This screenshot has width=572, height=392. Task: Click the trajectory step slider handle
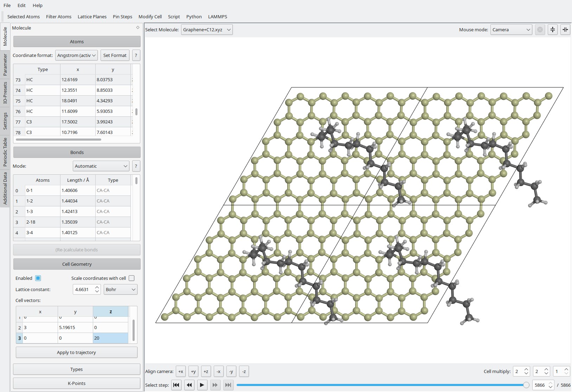tap(526, 385)
